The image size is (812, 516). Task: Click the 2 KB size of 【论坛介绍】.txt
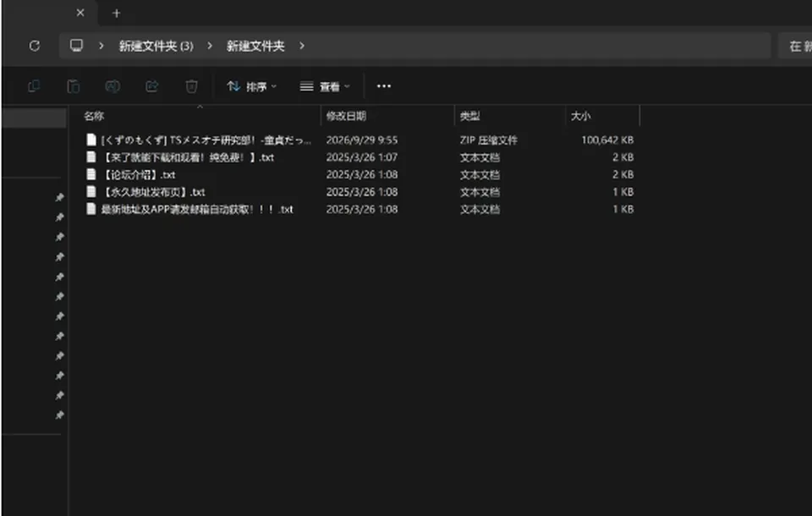coord(623,174)
